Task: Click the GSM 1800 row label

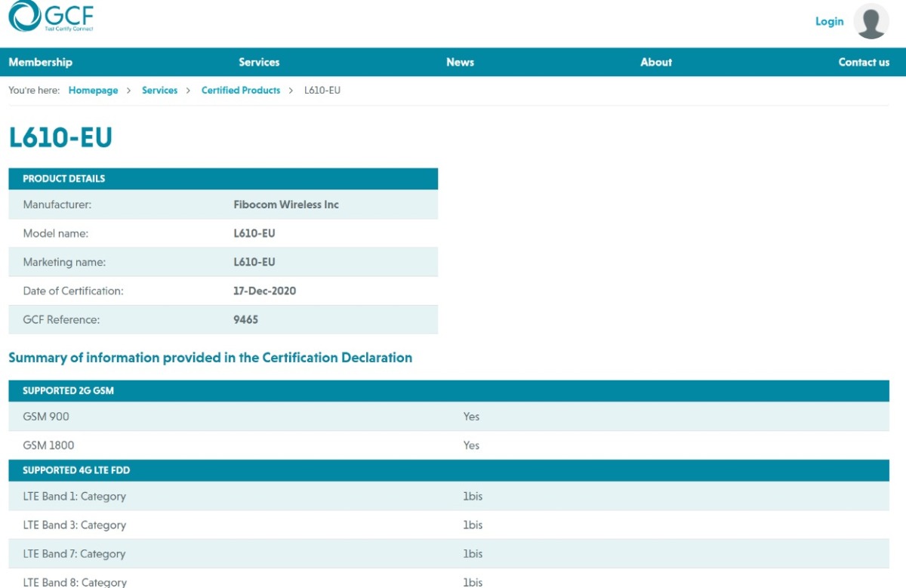Action: [49, 445]
